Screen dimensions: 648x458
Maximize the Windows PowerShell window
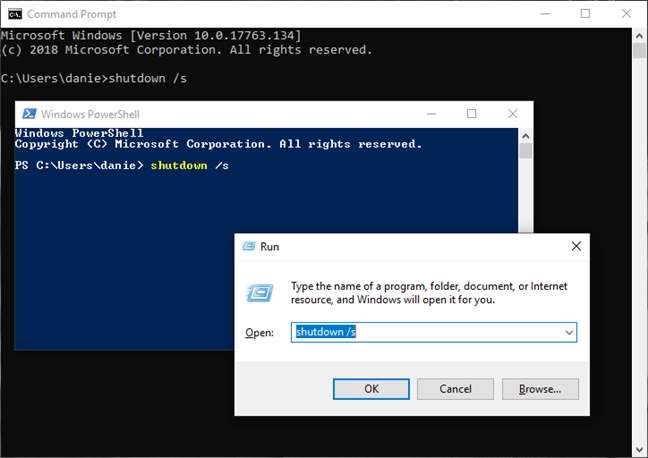click(x=472, y=114)
